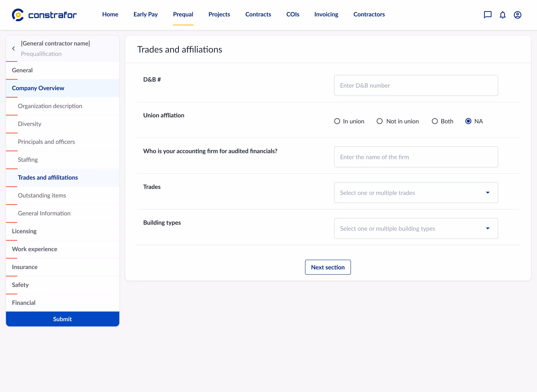537x392 pixels.
Task: Open the Invoicing tab
Action: tap(326, 15)
